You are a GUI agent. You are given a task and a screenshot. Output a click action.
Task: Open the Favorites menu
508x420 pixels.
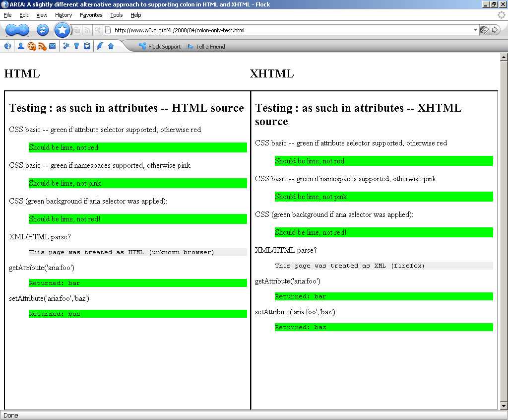[91, 15]
